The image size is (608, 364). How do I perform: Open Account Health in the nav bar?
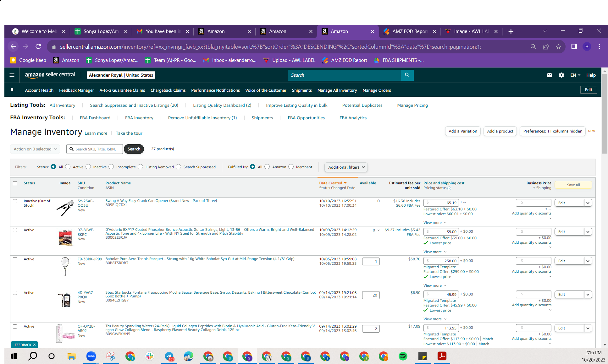39,90
